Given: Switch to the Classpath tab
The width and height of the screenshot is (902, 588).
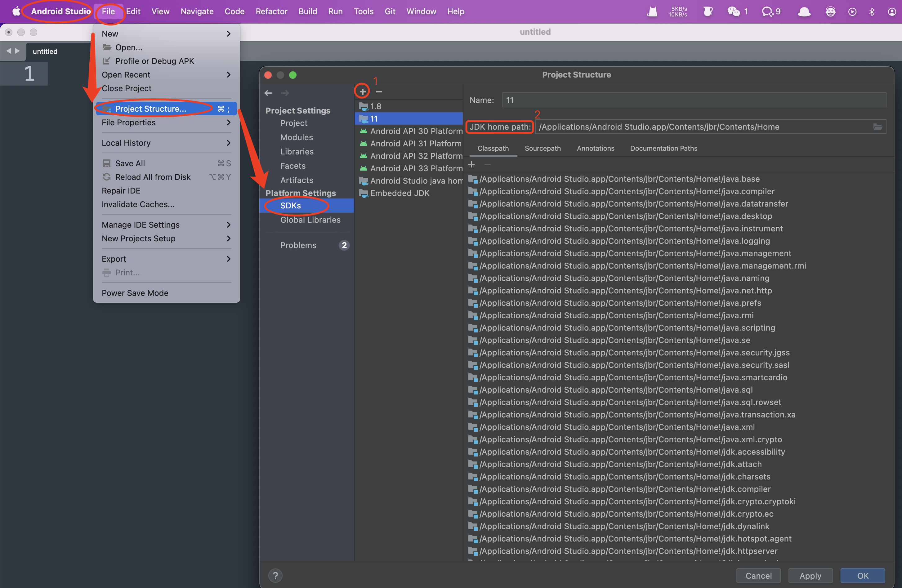Looking at the screenshot, I should coord(493,149).
